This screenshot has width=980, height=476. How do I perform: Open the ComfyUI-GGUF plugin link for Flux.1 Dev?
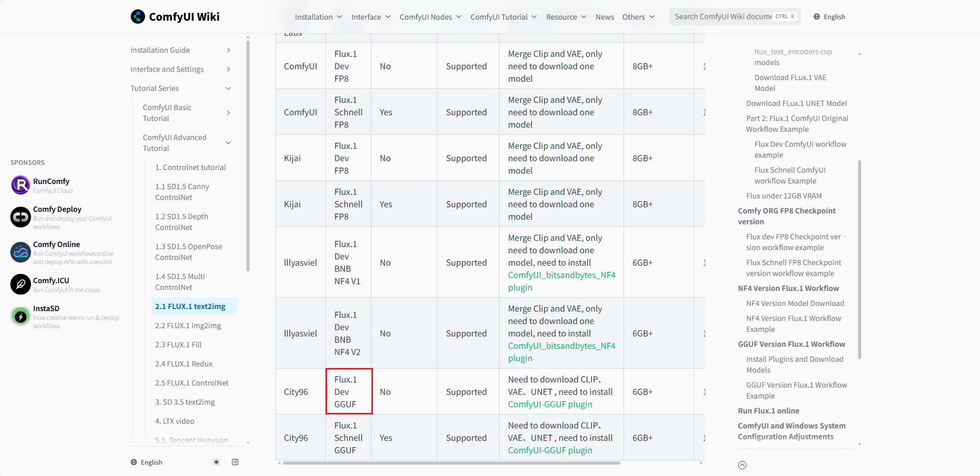coord(550,404)
